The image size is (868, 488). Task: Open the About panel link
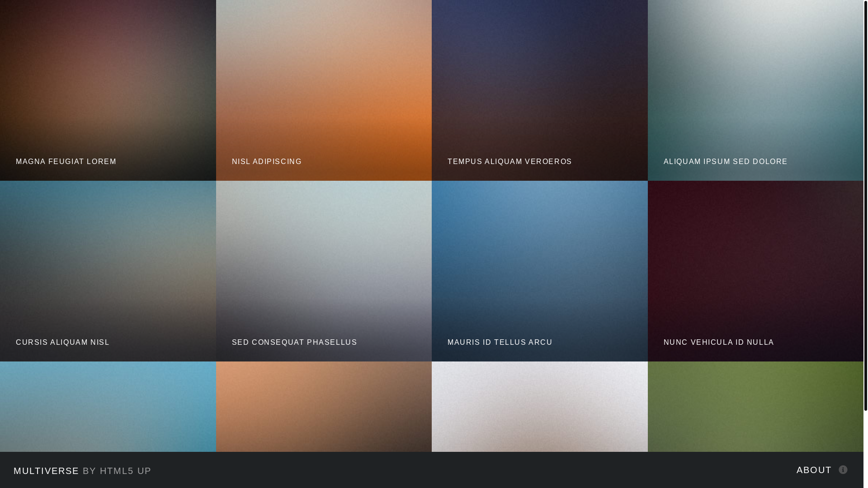[822, 470]
